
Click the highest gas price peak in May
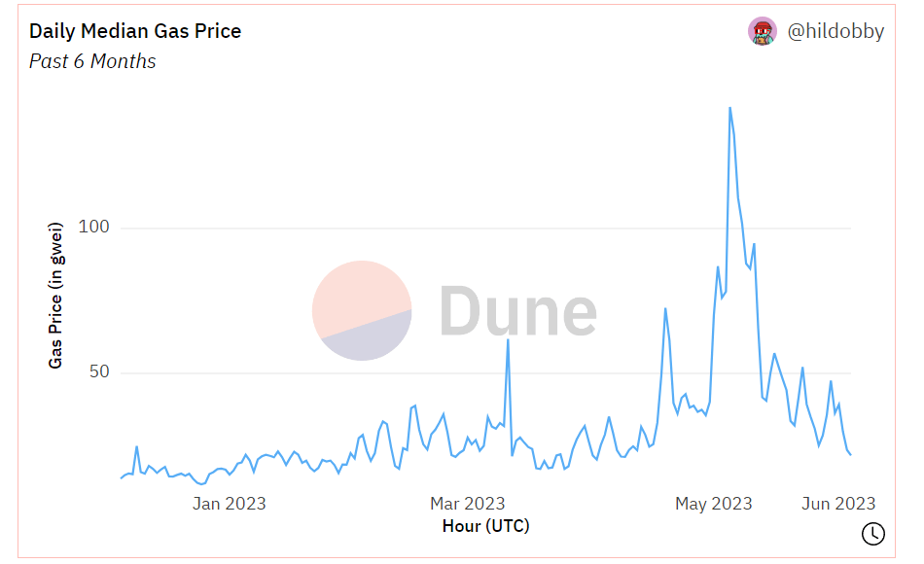[x=729, y=108]
